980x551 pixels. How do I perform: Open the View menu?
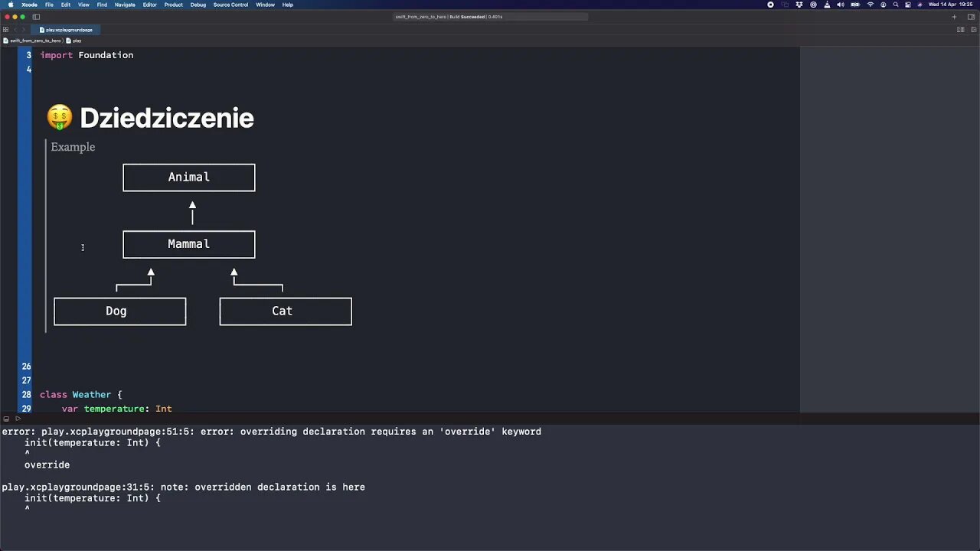coord(83,5)
